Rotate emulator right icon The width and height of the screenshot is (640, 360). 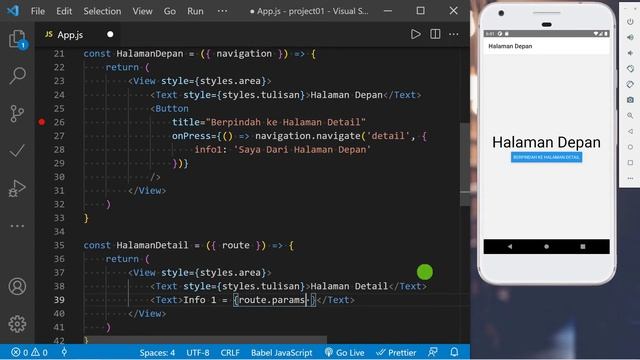coord(630,84)
